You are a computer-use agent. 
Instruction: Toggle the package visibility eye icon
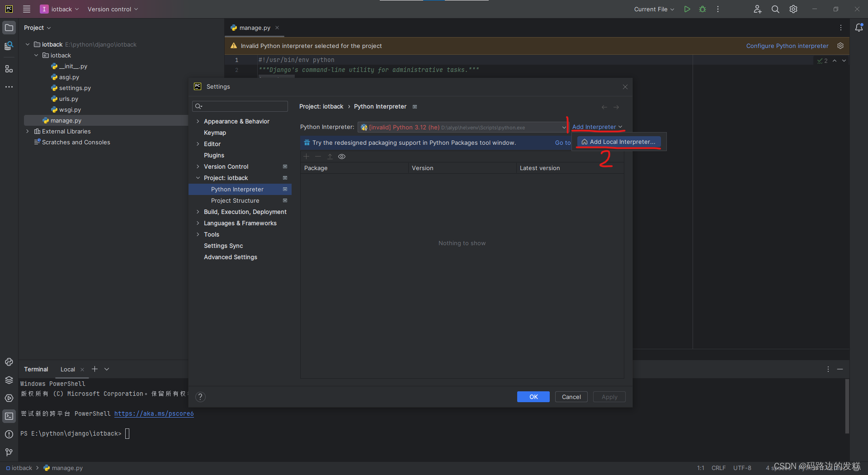tap(342, 157)
